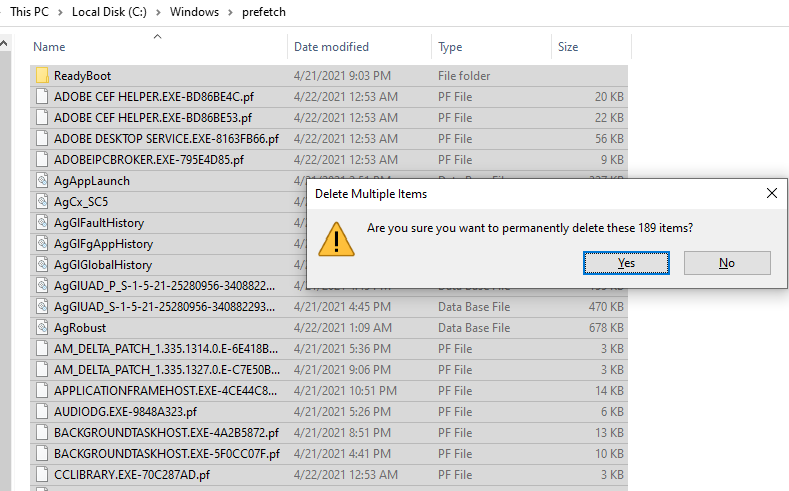Image resolution: width=789 pixels, height=491 pixels.
Task: Click the 678 KB size of AgRobust
Action: (x=606, y=328)
